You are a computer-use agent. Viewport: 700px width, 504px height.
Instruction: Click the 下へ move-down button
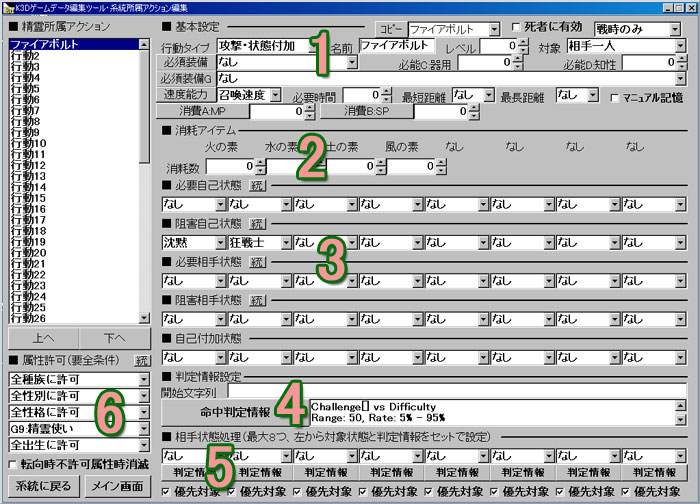coord(115,338)
